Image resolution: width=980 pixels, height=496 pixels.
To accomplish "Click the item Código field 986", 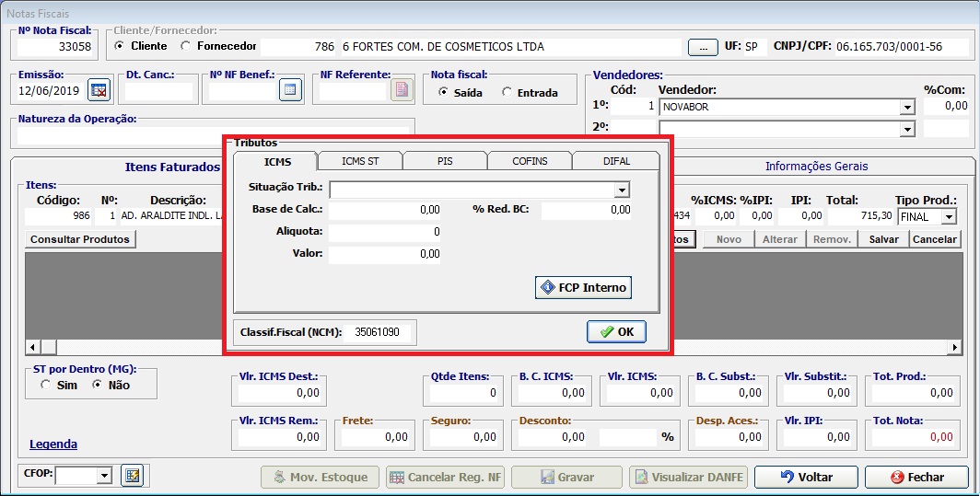I will (x=58, y=217).
